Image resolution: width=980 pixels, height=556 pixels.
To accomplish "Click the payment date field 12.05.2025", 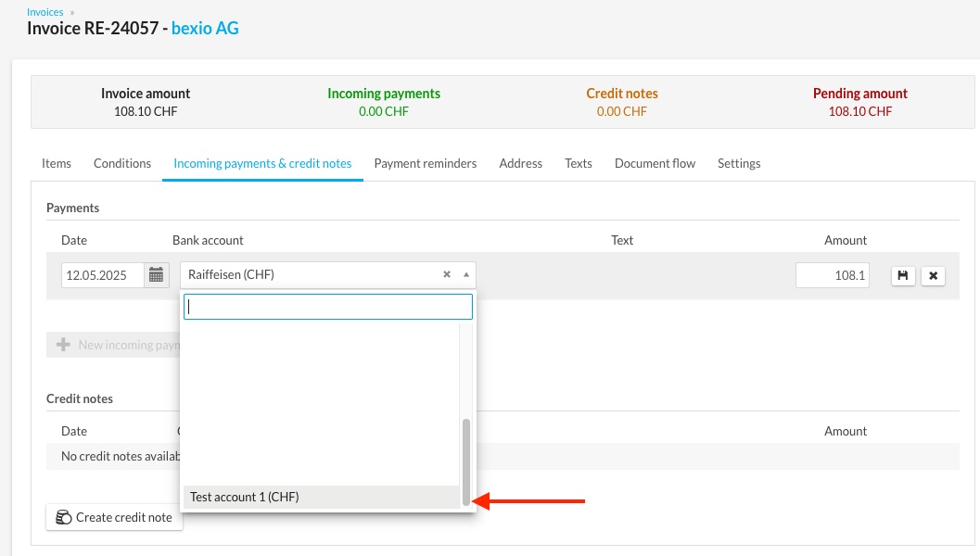I will click(x=103, y=275).
